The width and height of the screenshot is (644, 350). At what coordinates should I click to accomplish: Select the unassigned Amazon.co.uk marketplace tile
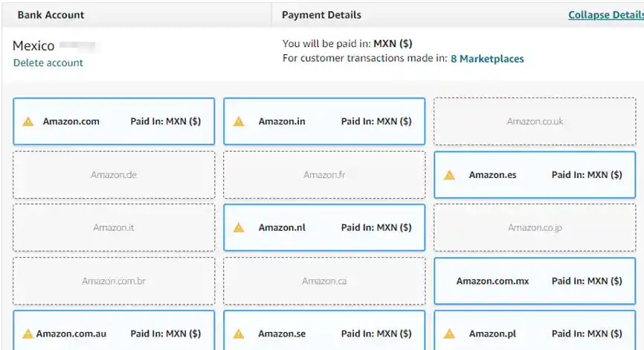[535, 121]
